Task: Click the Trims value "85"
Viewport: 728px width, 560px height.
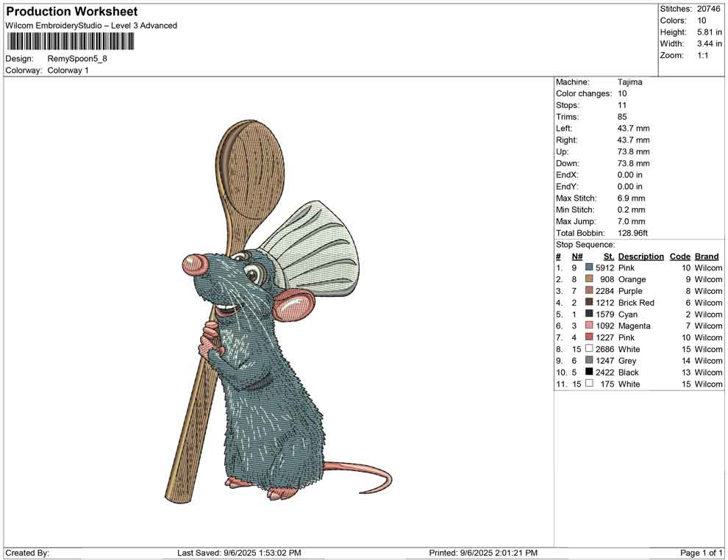Action: coord(622,117)
